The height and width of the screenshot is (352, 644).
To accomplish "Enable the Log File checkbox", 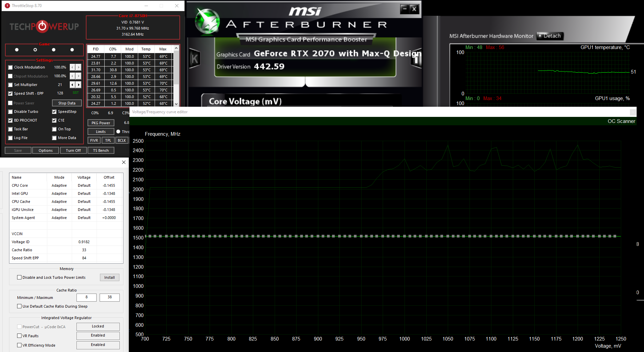I will tap(10, 138).
